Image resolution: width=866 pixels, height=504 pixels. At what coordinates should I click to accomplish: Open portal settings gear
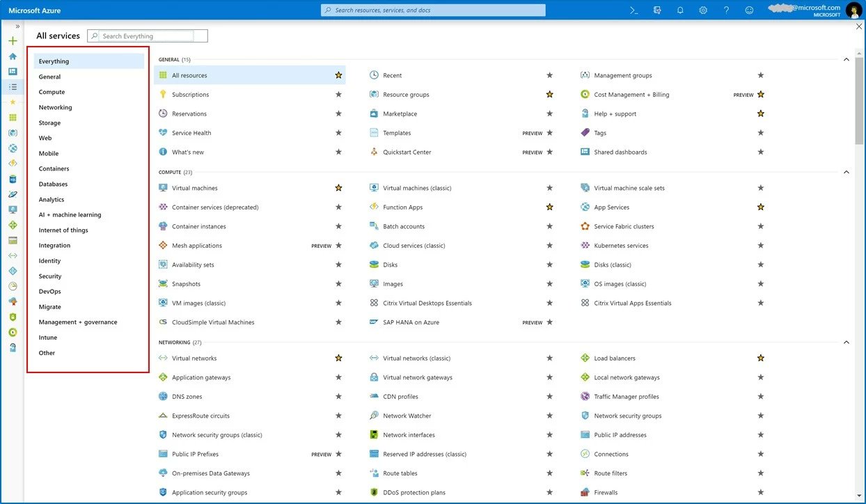coord(703,10)
